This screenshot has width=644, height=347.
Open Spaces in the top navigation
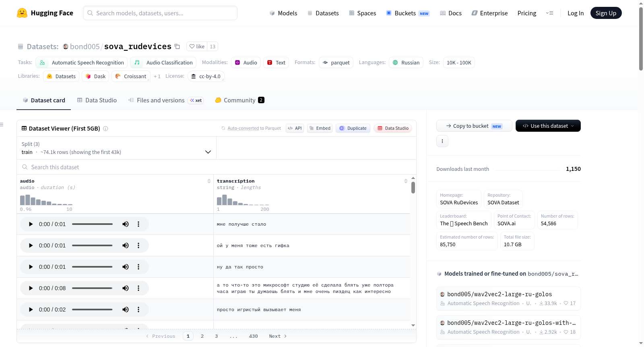point(362,13)
